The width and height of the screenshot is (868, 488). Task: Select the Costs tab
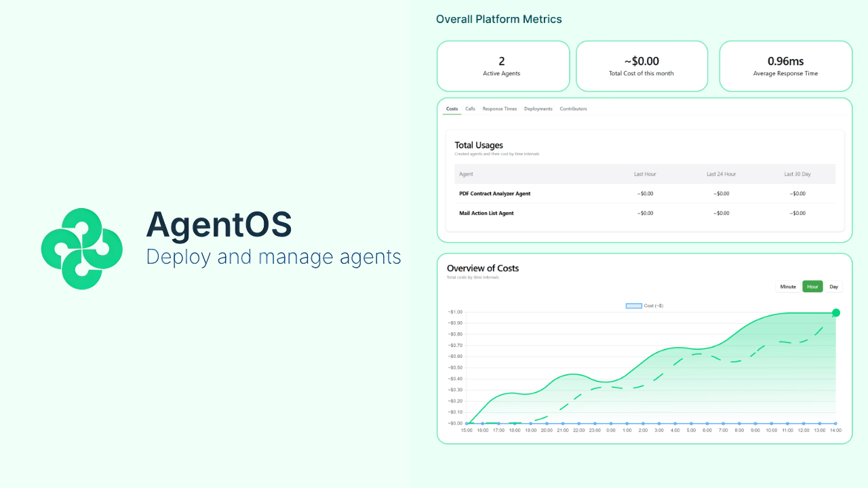[x=452, y=108]
